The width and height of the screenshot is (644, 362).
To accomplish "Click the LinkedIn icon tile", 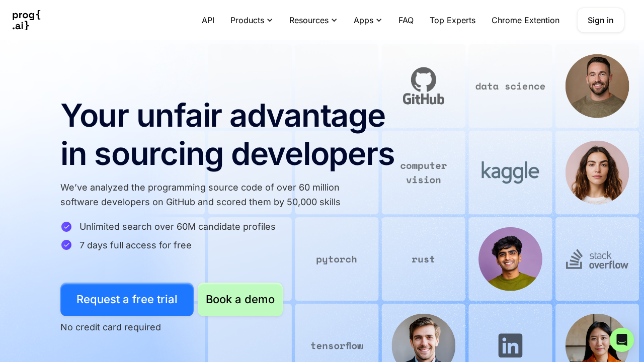I will pyautogui.click(x=510, y=345).
